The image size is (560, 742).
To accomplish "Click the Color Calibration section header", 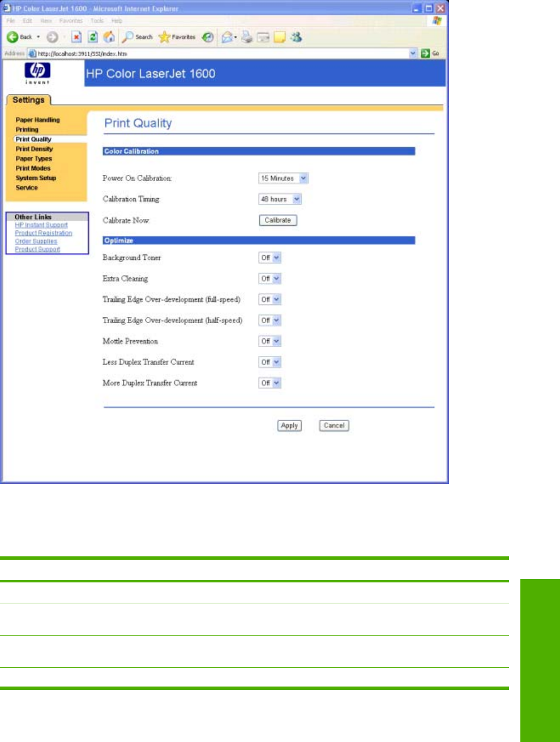I will point(259,151).
